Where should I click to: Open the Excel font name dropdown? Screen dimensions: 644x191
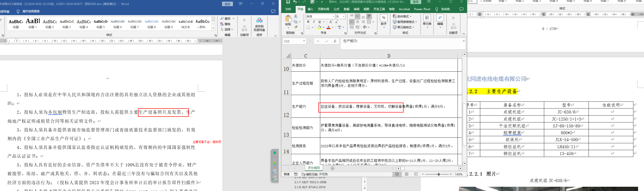pyautogui.click(x=333, y=17)
